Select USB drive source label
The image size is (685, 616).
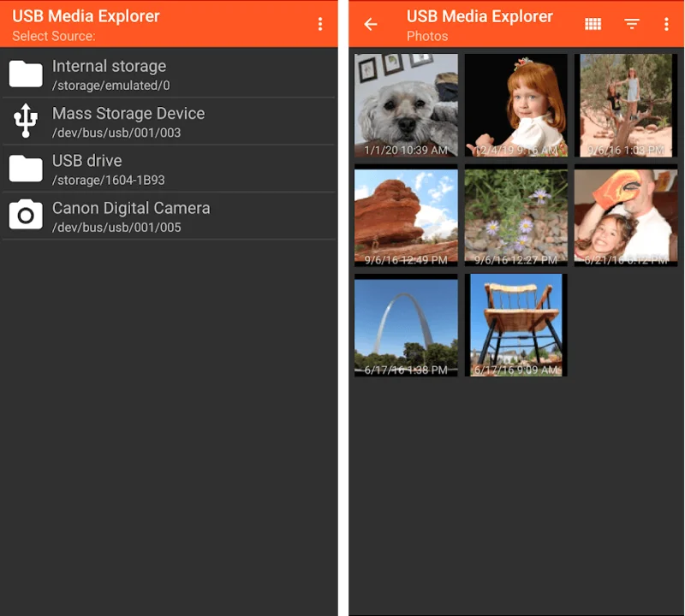(87, 161)
